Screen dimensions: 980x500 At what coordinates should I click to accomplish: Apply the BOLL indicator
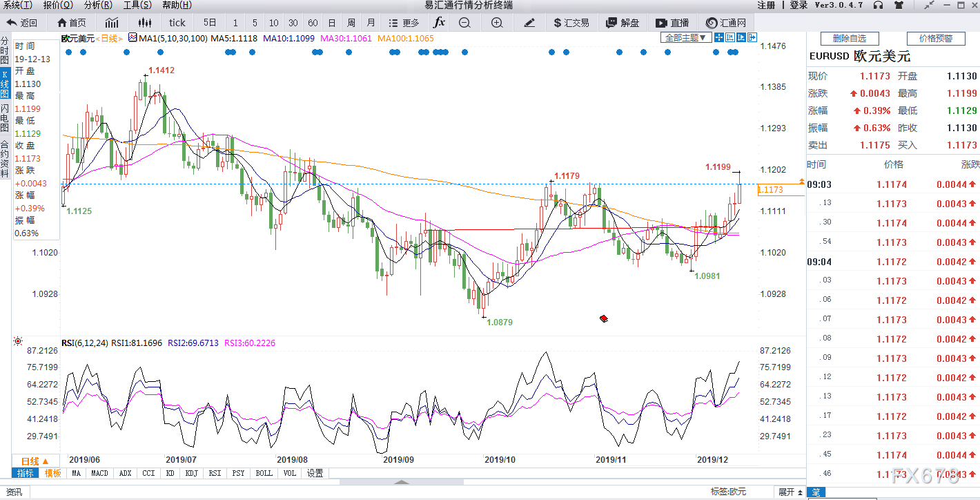click(x=264, y=473)
